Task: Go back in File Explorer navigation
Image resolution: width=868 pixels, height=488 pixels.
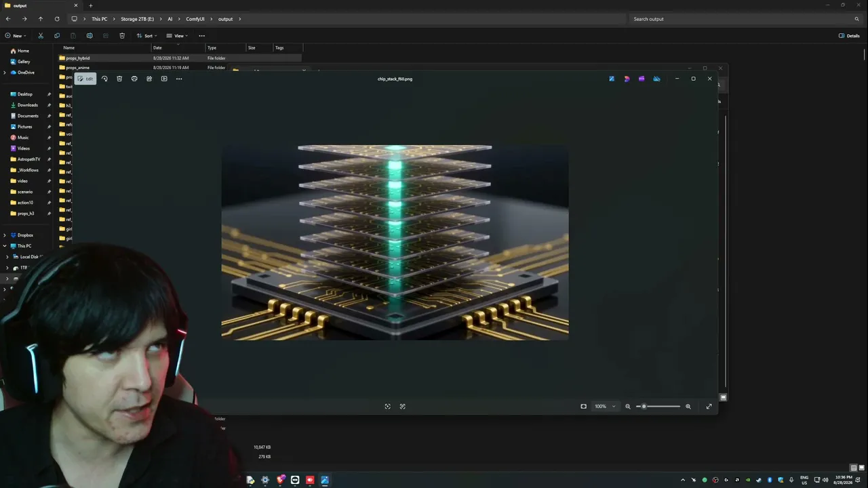Action: (8, 19)
